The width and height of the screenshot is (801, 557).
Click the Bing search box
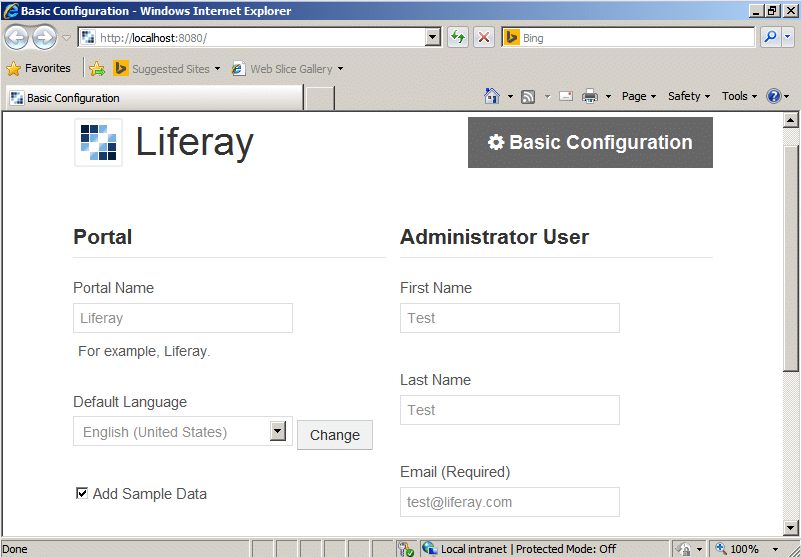[628, 38]
